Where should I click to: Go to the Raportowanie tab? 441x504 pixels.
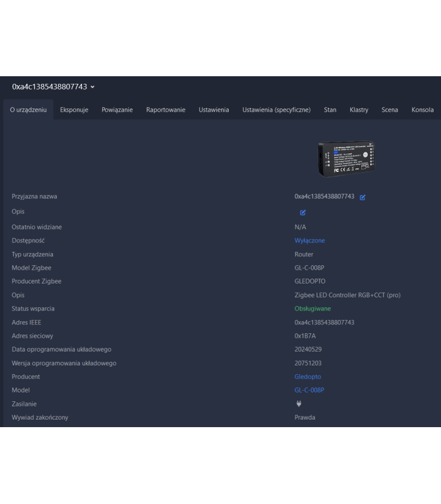coord(166,110)
